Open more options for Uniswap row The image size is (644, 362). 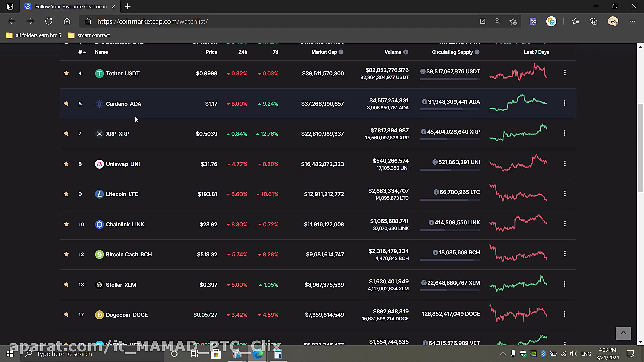click(x=565, y=163)
